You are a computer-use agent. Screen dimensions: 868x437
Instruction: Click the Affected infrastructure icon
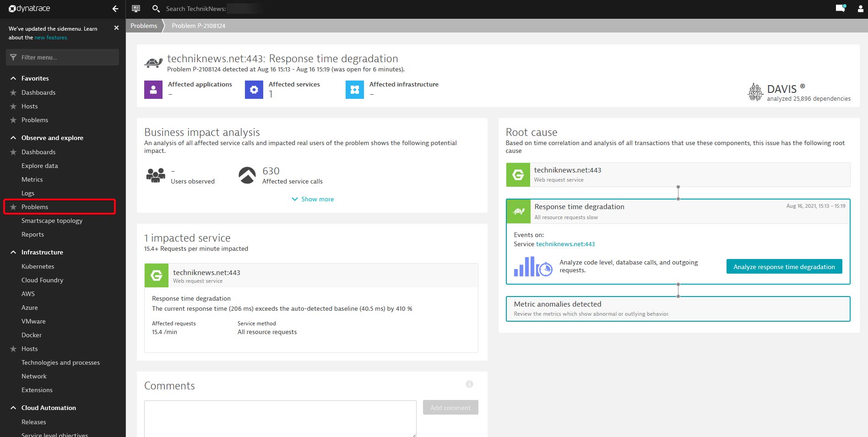tap(355, 90)
